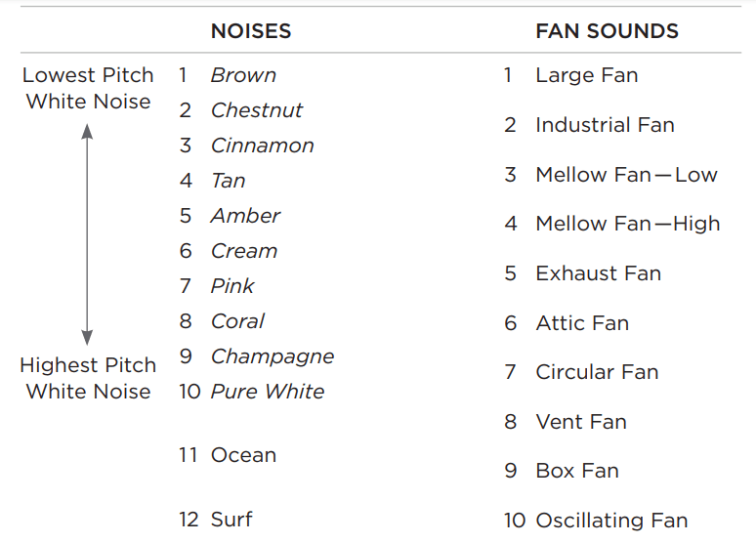
Task: Click the Surf sound entry
Action: click(x=232, y=520)
